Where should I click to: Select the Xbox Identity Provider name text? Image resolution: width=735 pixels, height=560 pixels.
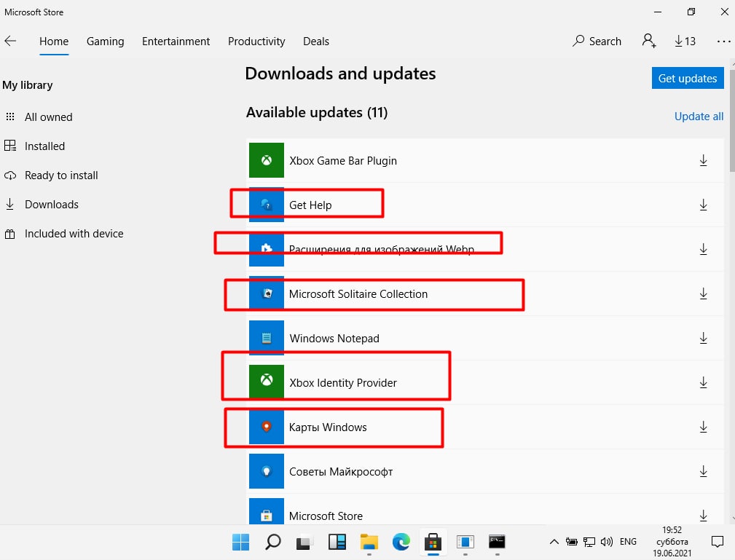pyautogui.click(x=343, y=383)
